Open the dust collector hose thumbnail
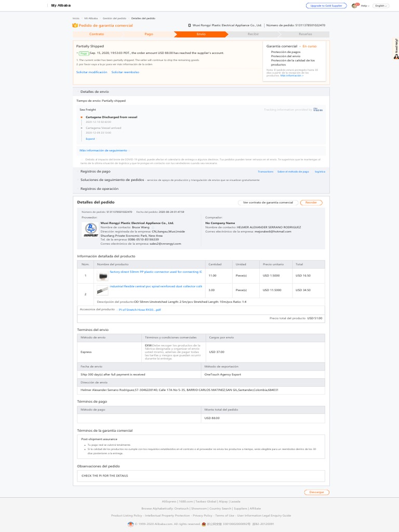This screenshot has width=399, height=532. [x=103, y=290]
